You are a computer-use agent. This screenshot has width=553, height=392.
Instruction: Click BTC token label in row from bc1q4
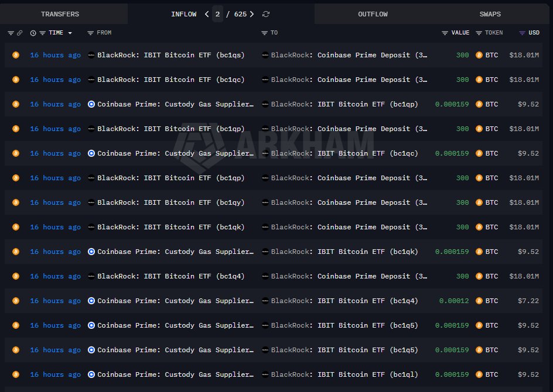(491, 276)
